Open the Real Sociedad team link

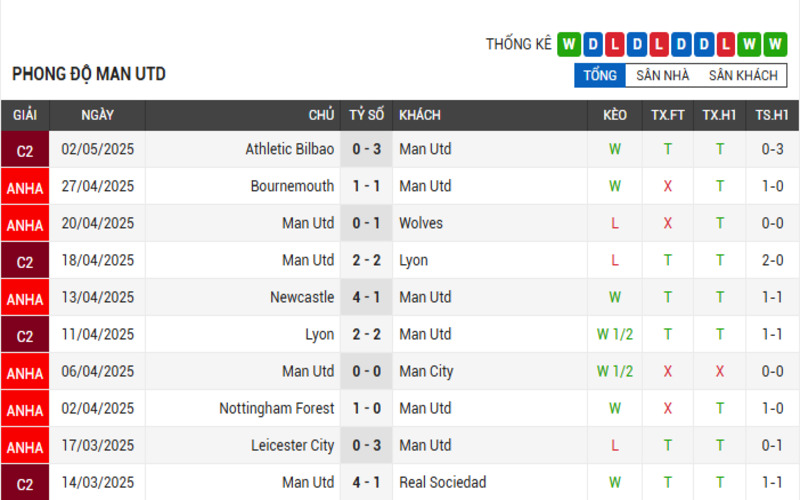click(x=442, y=482)
